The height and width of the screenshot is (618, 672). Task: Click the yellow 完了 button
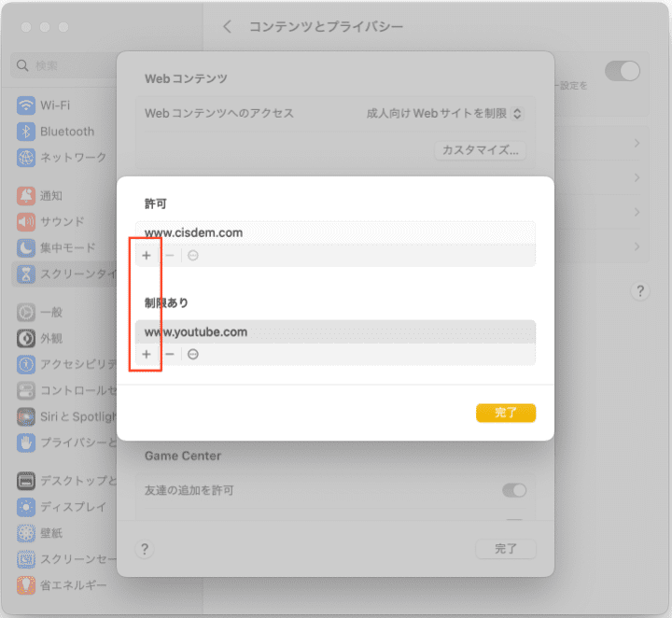(505, 413)
